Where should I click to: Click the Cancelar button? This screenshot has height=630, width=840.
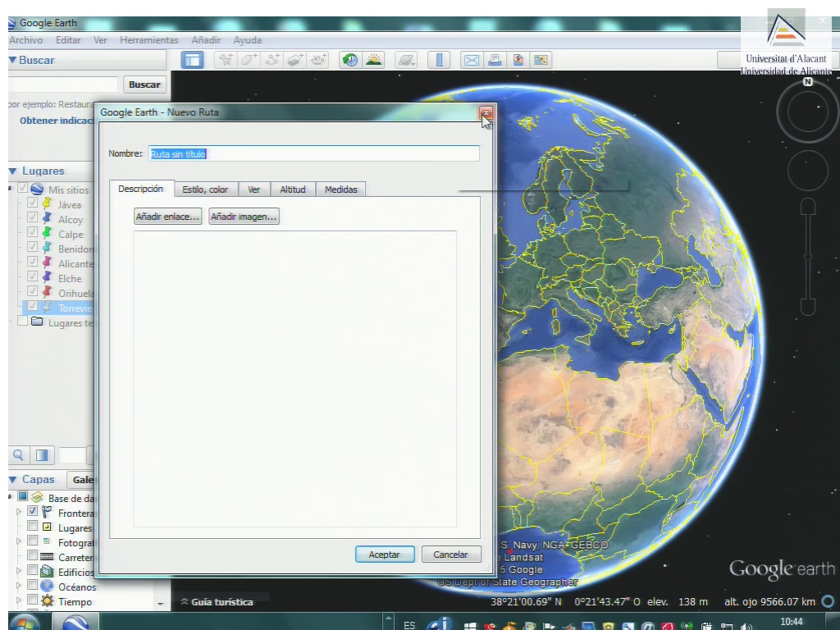[x=450, y=555]
